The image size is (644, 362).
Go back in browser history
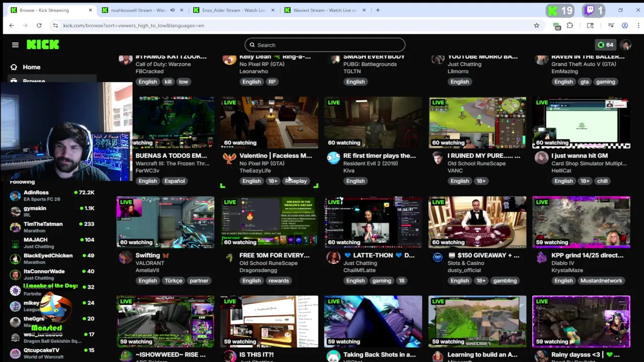pos(12,25)
